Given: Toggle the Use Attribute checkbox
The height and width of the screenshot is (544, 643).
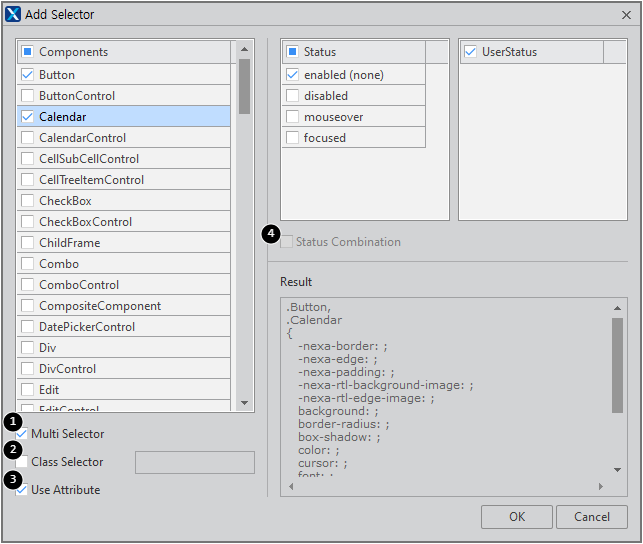Looking at the screenshot, I should [22, 490].
